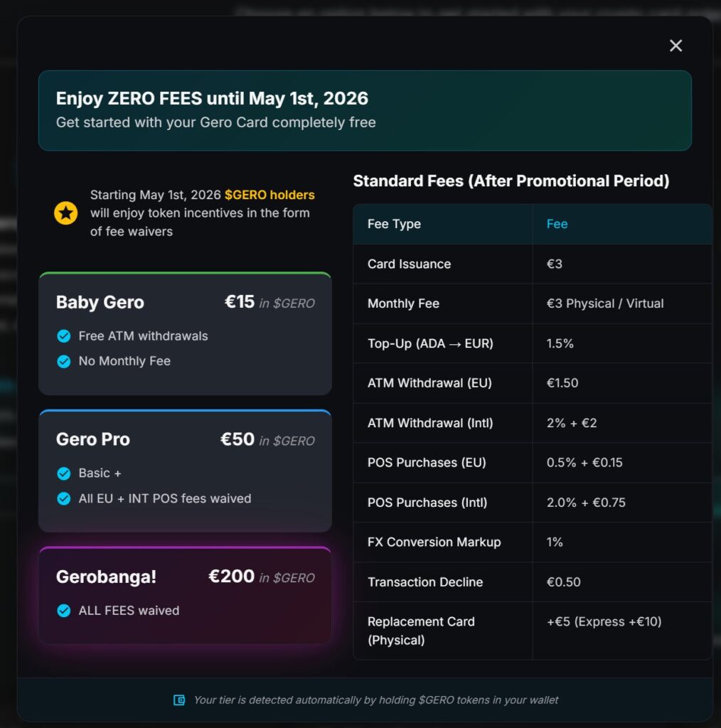
Task: Click the wallet icon in the footer note
Action: tap(179, 700)
